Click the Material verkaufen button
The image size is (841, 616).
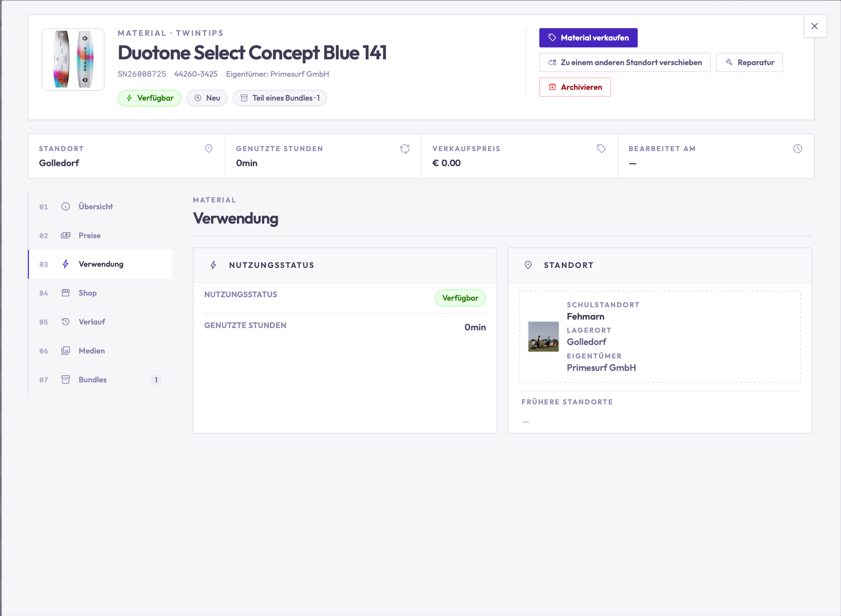588,38
